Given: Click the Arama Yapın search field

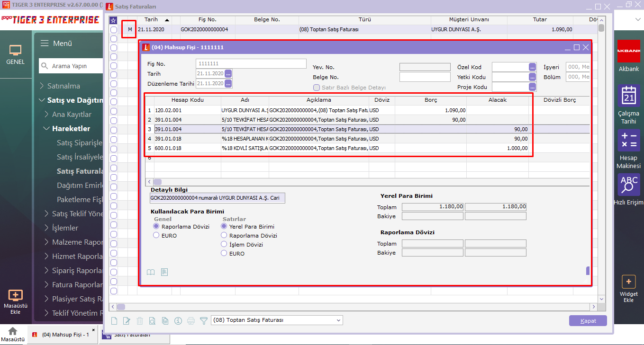Looking at the screenshot, I should point(71,66).
